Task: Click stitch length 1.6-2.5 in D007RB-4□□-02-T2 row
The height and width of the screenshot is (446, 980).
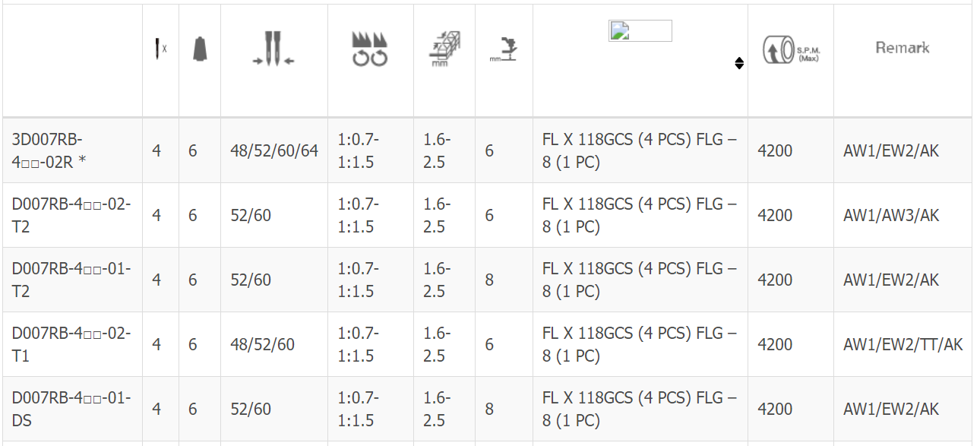Action: 437,215
